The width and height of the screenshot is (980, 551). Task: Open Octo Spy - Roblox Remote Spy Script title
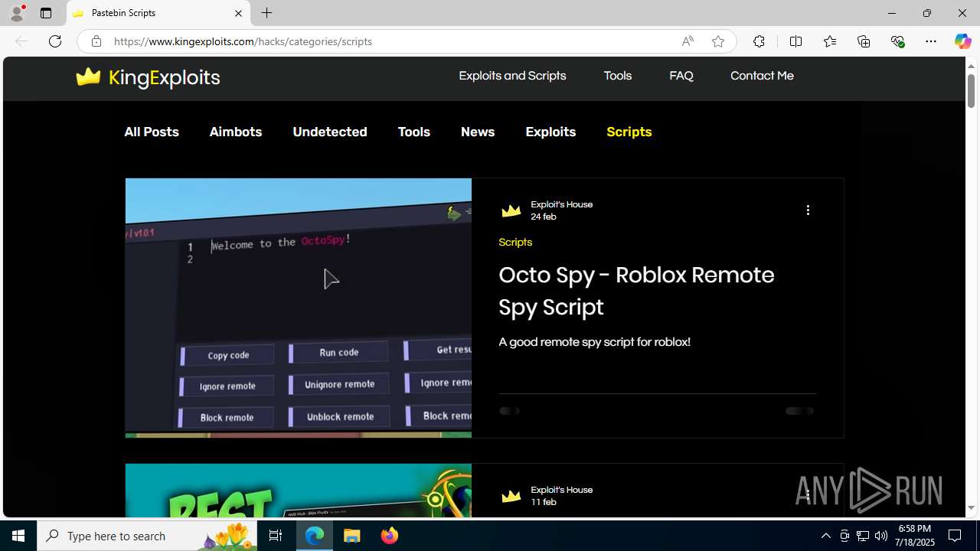[636, 291]
